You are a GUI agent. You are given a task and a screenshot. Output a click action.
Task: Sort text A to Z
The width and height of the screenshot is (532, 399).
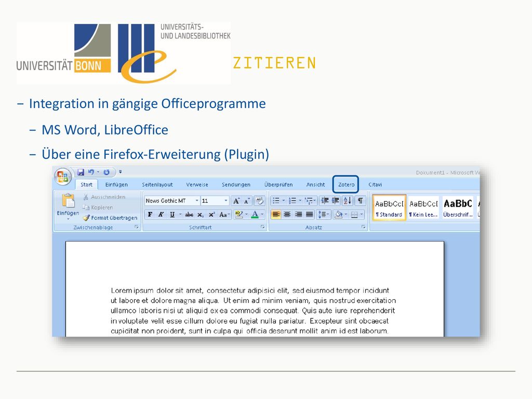[348, 201]
